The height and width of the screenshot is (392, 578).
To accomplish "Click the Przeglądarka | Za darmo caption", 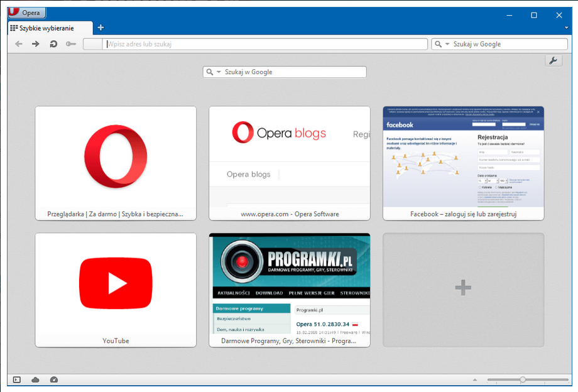I will [115, 214].
